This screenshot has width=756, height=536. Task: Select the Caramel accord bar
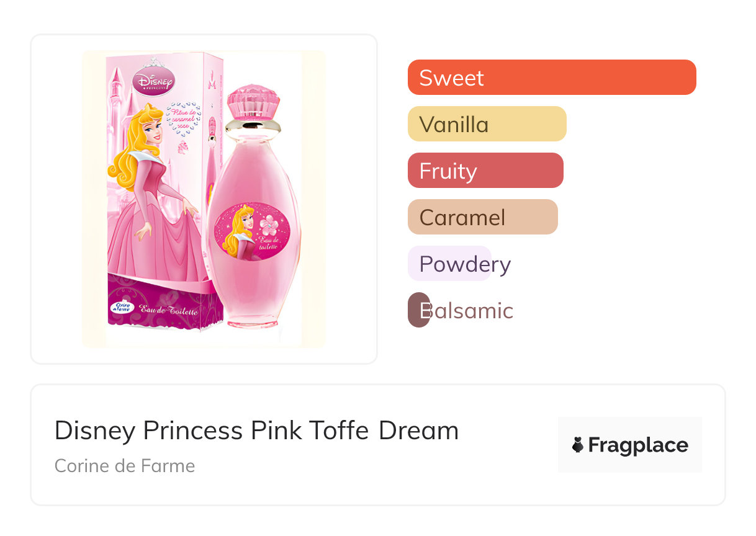482,217
